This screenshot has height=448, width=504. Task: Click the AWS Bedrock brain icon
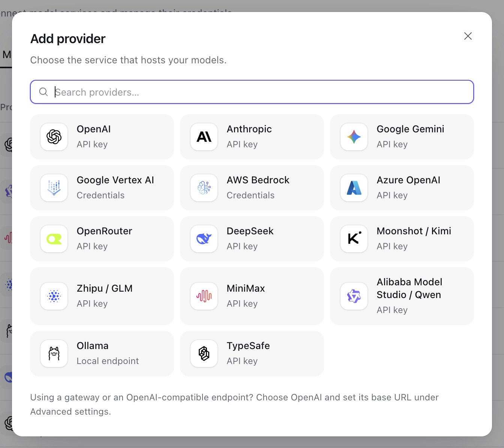click(x=204, y=188)
